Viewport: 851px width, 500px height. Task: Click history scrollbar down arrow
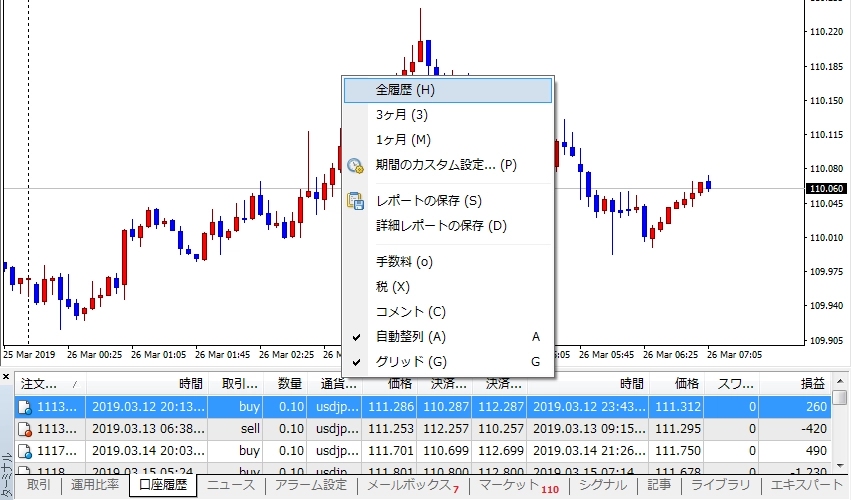pos(840,466)
